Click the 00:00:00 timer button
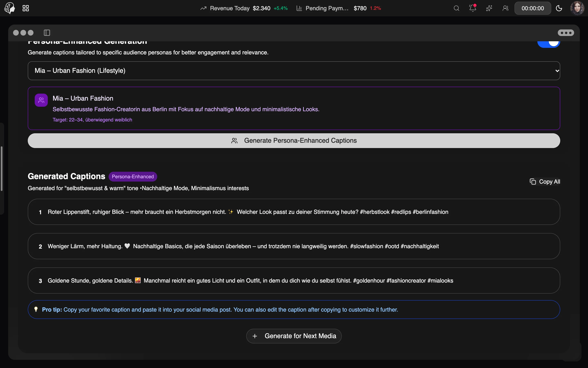 (x=533, y=8)
